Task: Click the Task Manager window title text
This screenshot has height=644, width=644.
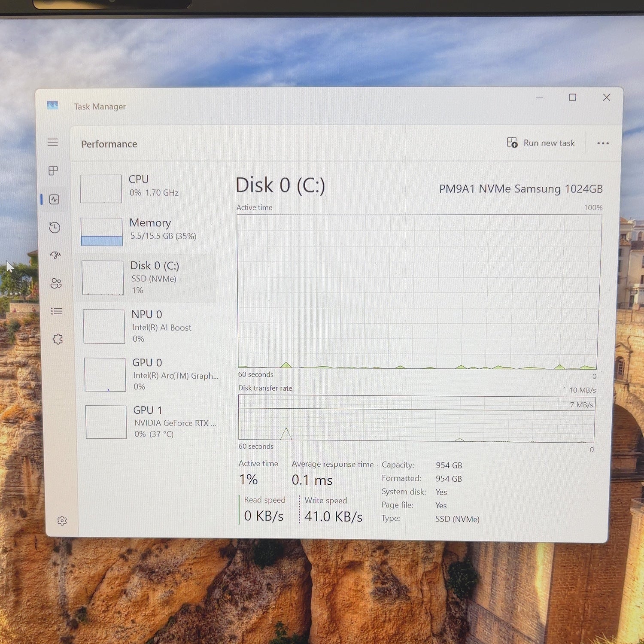Action: point(100,106)
